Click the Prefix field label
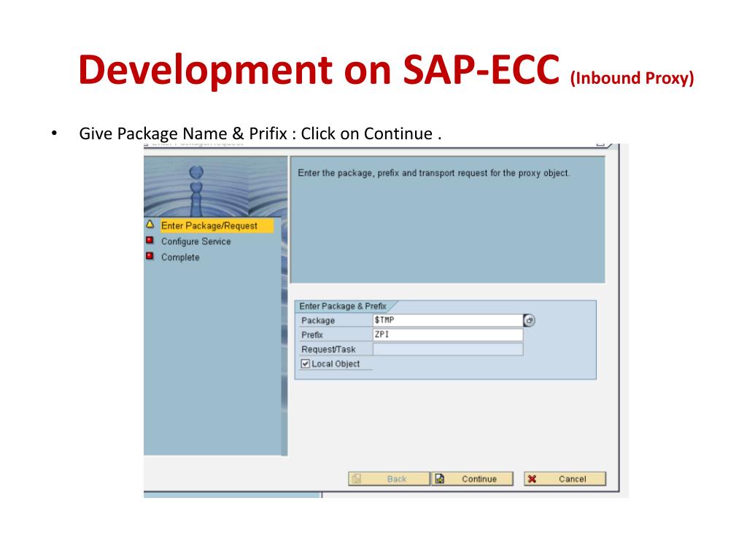 coord(312,335)
